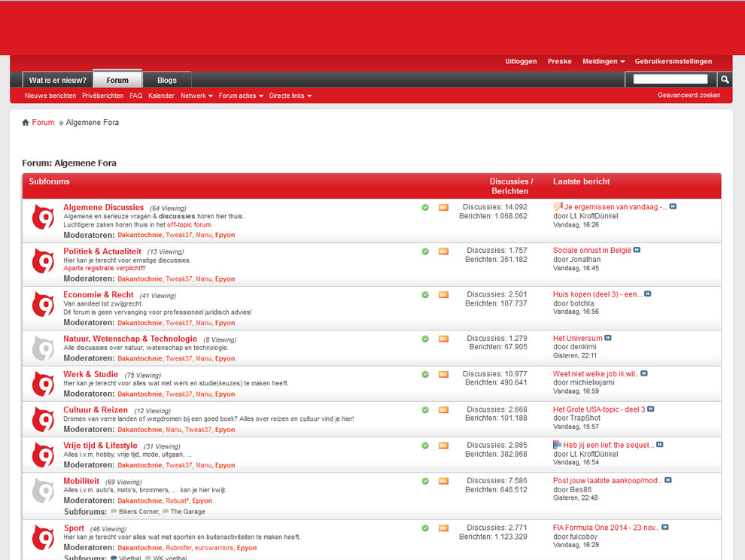The width and height of the screenshot is (745, 560).
Task: Switch to Wat is er nieuw? tab
Action: tap(57, 80)
